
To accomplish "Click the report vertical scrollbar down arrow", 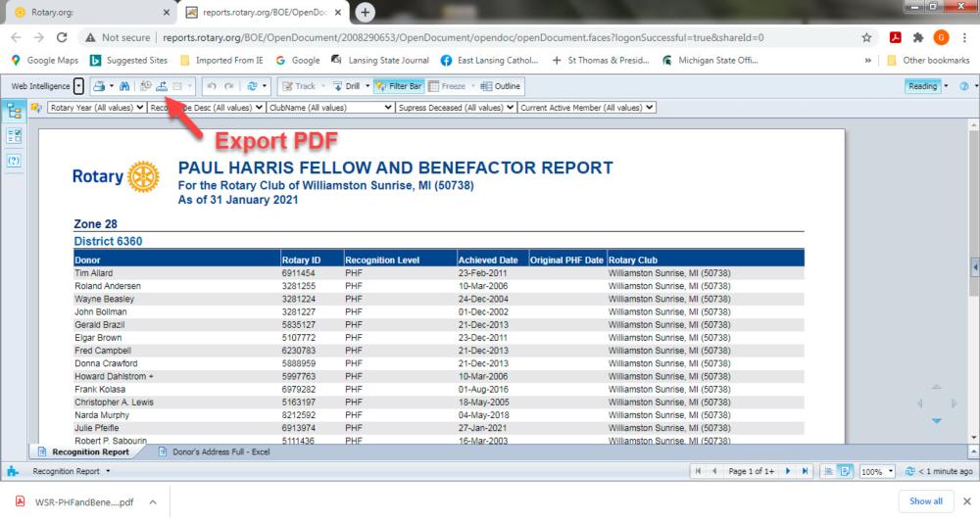I will pyautogui.click(x=974, y=437).
